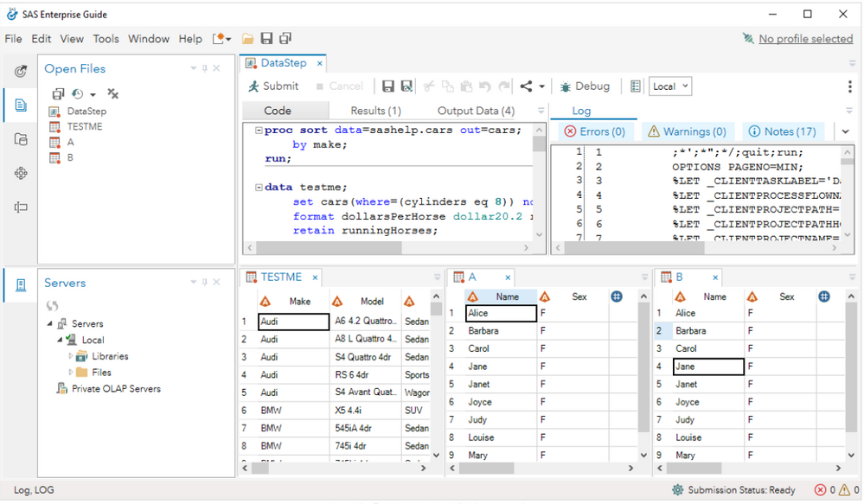This screenshot has height=504, width=864.
Task: Open the Tools menu
Action: [x=106, y=39]
